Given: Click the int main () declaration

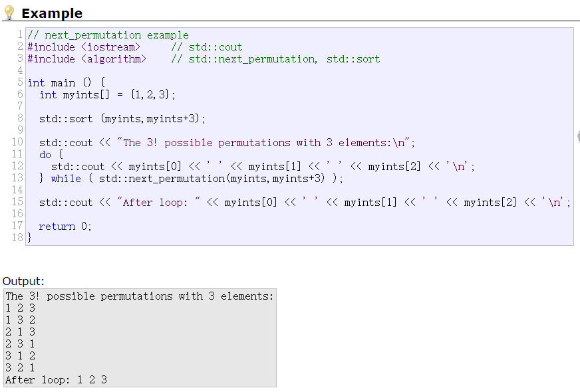Looking at the screenshot, I should click(x=67, y=83).
